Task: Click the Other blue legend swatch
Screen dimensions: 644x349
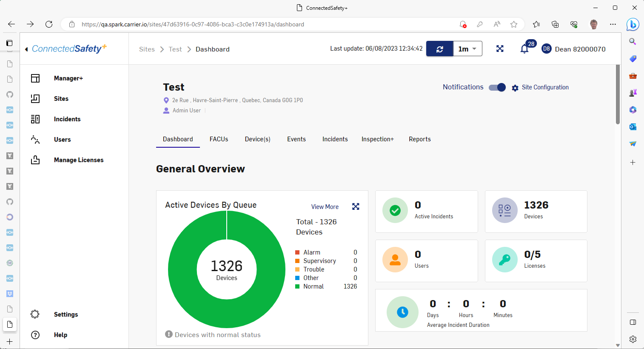Action: pos(297,278)
